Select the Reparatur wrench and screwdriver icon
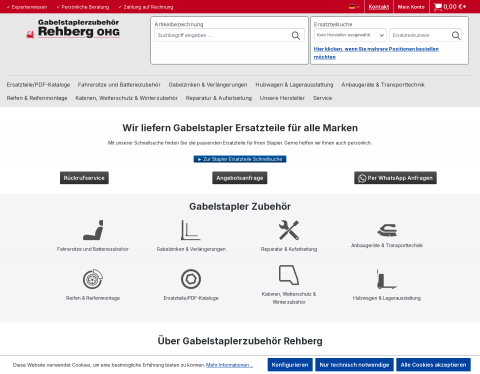This screenshot has height=374, width=480. [x=289, y=230]
